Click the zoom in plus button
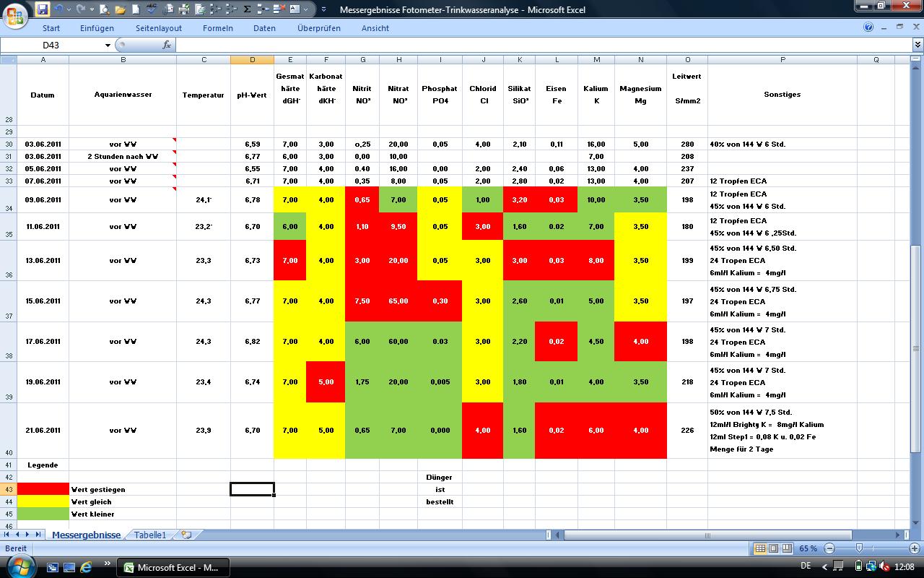924x578 pixels. [x=915, y=549]
